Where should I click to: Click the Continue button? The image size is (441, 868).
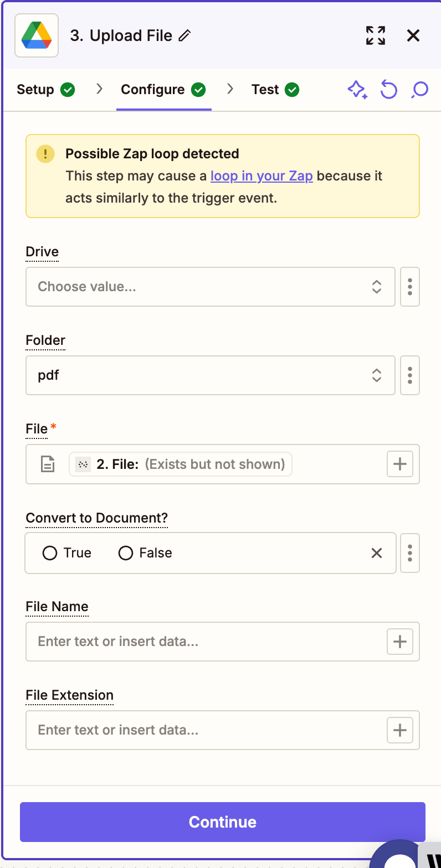tap(222, 822)
